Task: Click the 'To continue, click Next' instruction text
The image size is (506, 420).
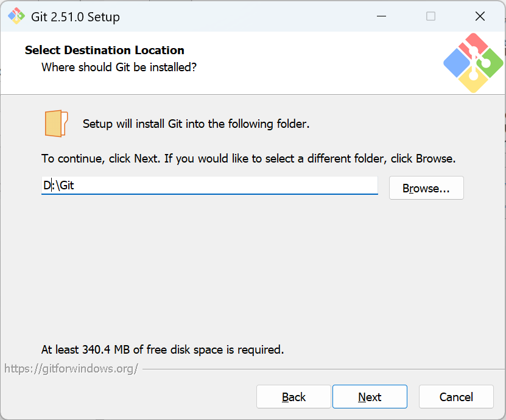Action: click(248, 159)
